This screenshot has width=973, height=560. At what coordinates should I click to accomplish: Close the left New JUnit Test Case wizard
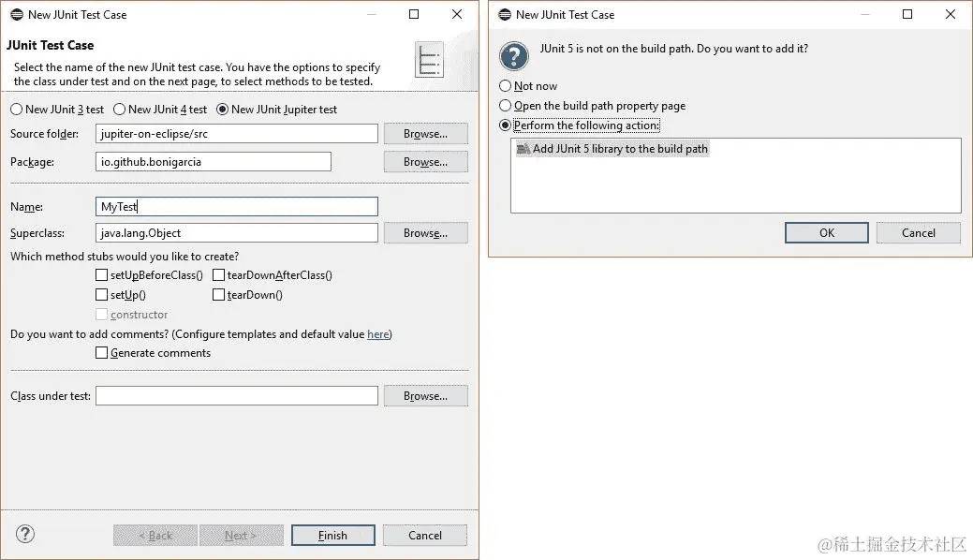click(x=457, y=14)
